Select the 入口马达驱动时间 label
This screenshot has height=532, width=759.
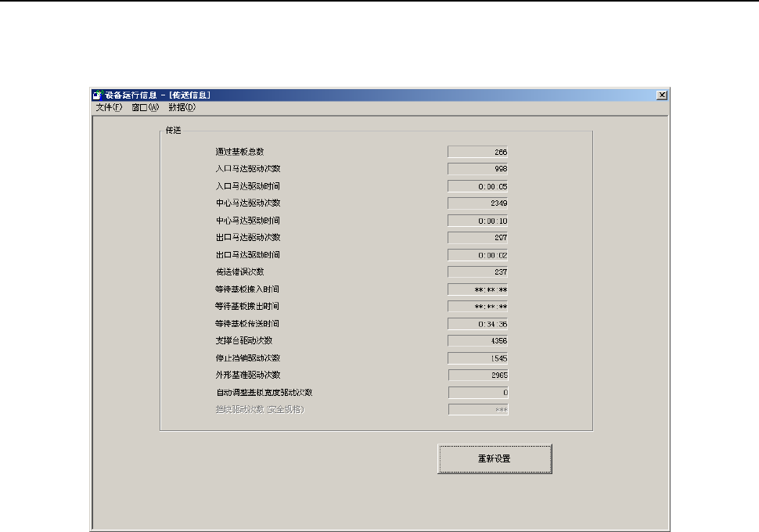(247, 186)
